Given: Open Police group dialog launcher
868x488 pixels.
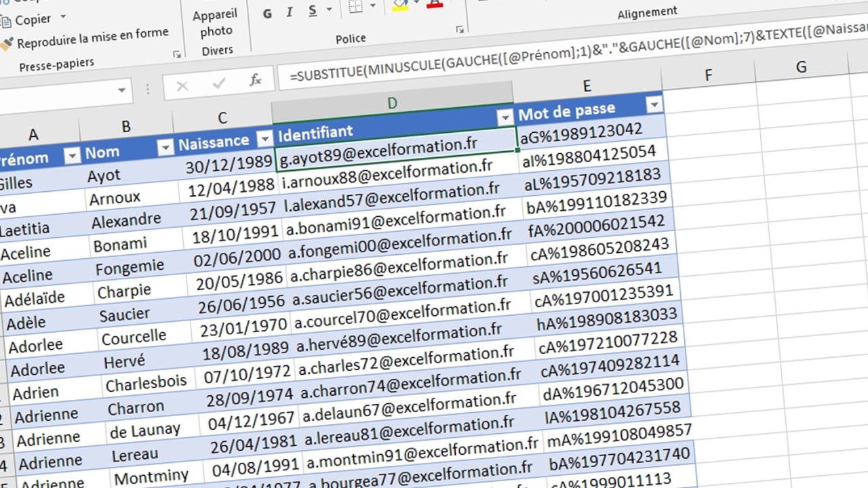Looking at the screenshot, I should coord(460,29).
